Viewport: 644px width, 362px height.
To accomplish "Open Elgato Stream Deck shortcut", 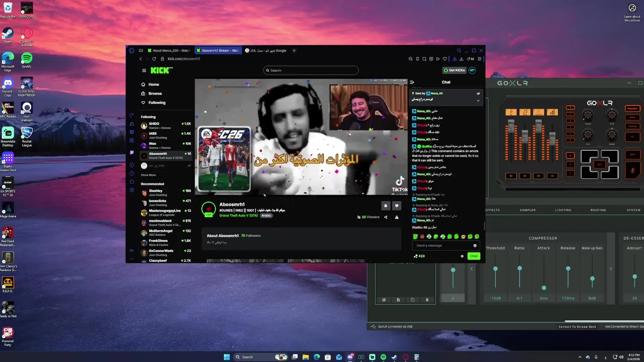I will (x=8, y=162).
